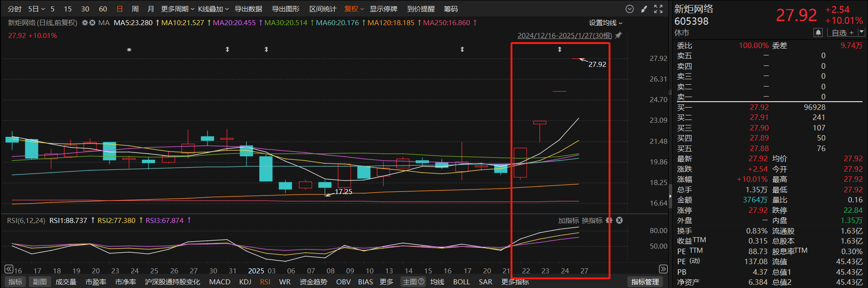The image size is (868, 288).
Task: Toggle the 主图 main chart button
Action: (413, 282)
